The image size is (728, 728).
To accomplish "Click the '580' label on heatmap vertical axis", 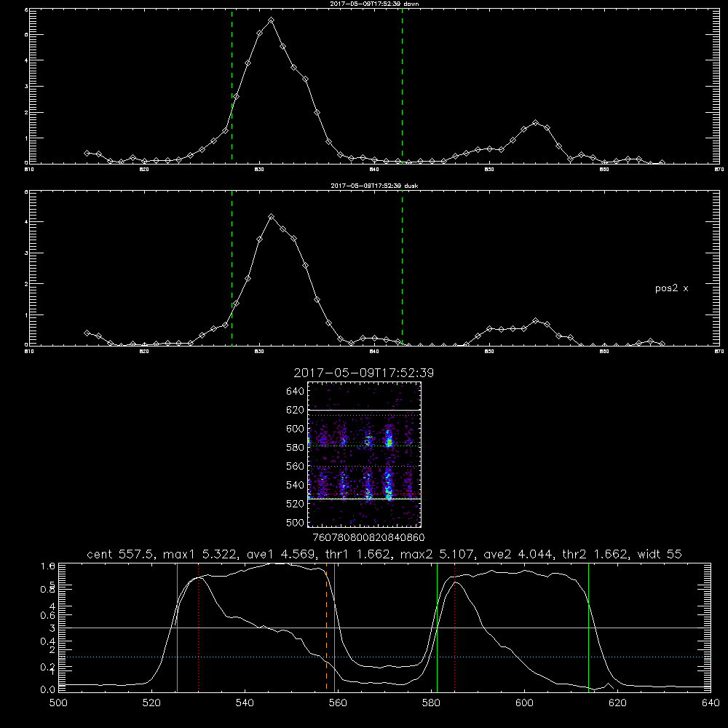I will (x=296, y=448).
